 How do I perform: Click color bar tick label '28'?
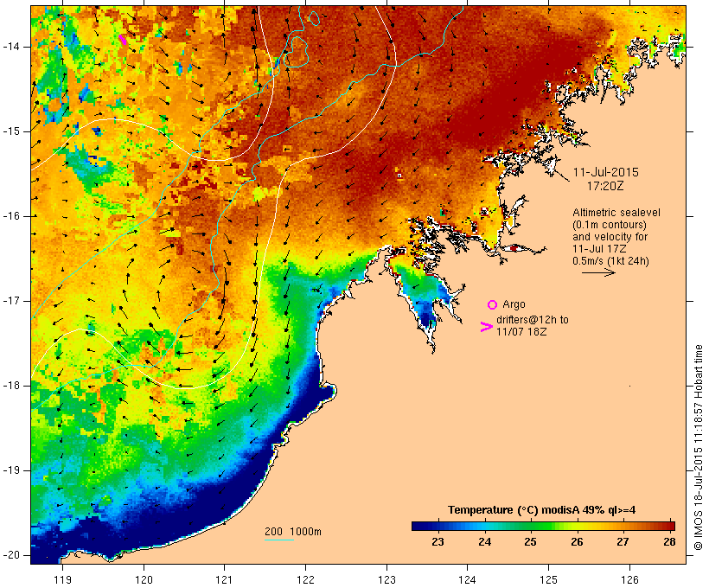(669, 542)
